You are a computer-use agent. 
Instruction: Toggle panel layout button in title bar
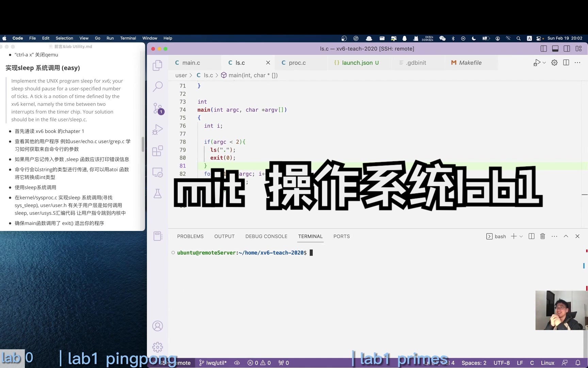[x=555, y=49]
